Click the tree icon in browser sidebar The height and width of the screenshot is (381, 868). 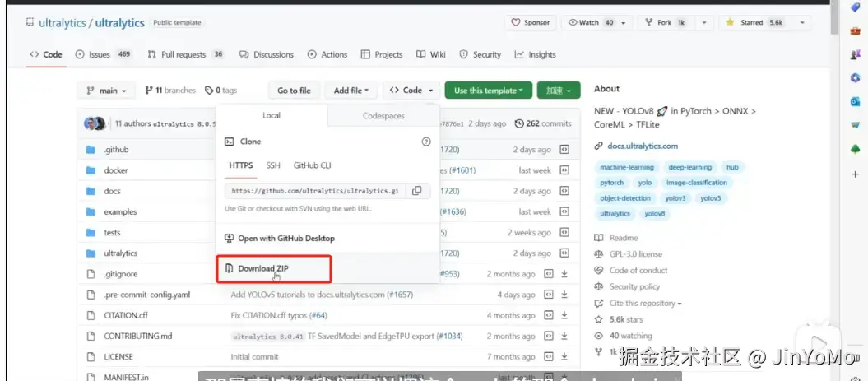[856, 150]
